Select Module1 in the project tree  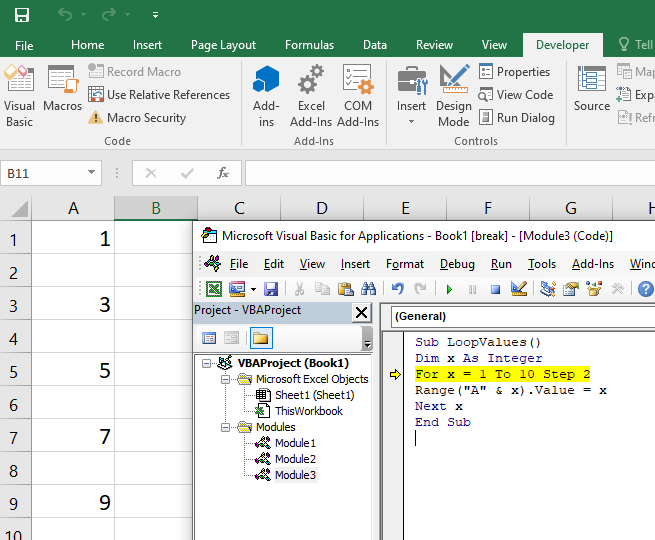[x=295, y=443]
